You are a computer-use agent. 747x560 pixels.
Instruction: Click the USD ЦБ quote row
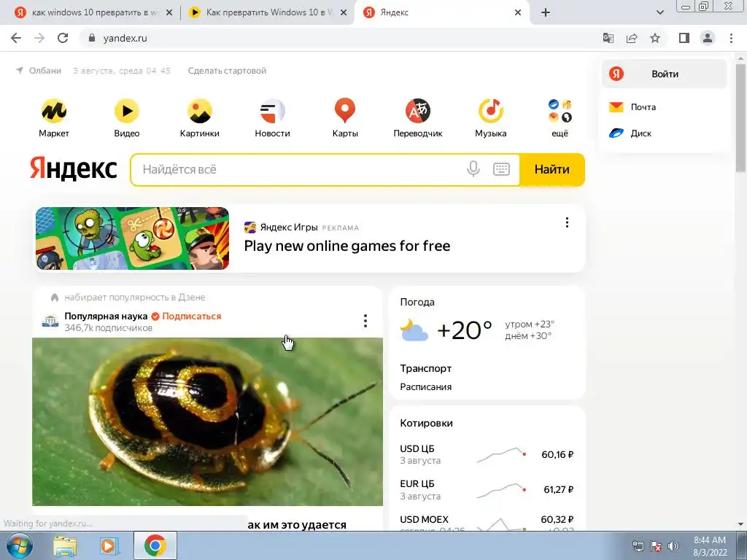click(x=487, y=454)
